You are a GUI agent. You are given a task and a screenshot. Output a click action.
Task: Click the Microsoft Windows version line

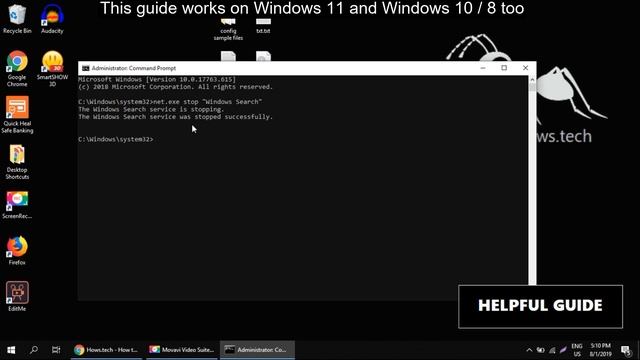click(x=157, y=80)
